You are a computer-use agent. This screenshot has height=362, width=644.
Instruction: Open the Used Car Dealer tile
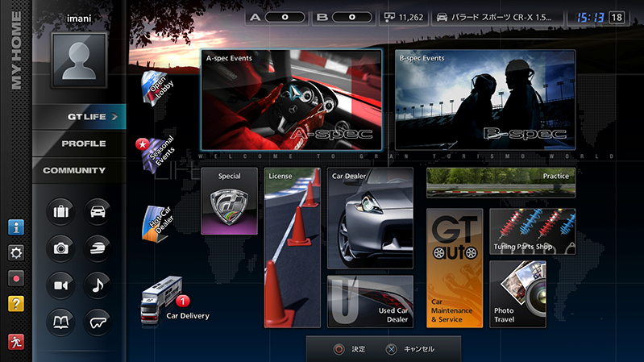370,302
